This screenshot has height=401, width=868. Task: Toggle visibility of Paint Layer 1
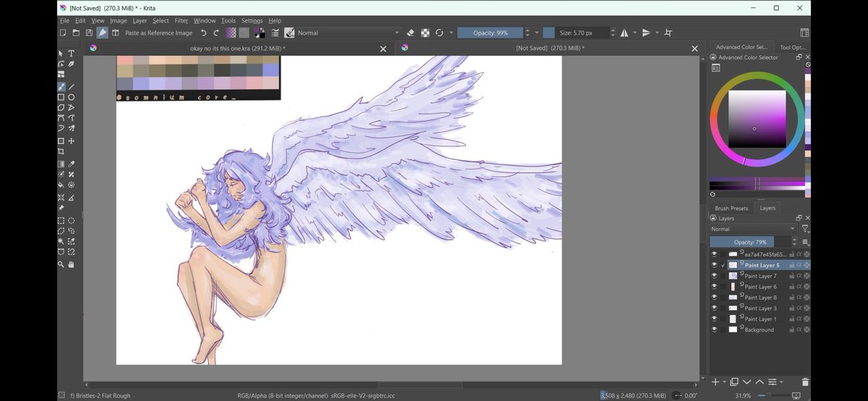tap(714, 318)
